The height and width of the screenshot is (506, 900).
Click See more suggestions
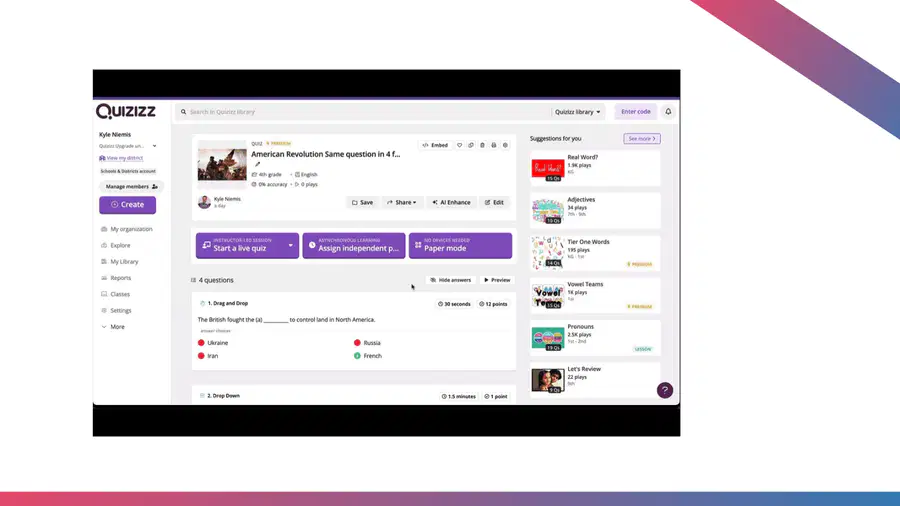point(642,139)
